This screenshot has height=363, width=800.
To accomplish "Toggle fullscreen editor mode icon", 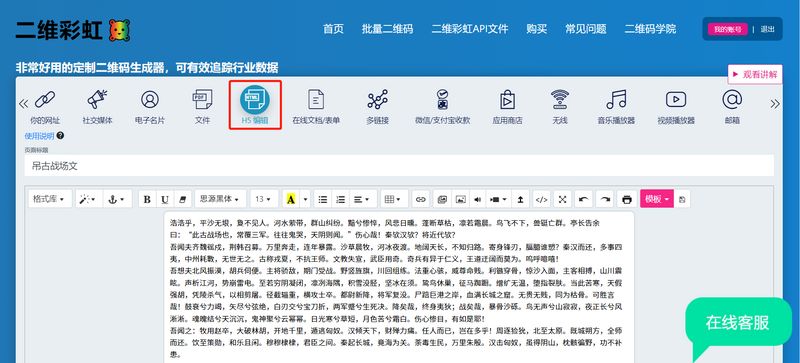I will (x=563, y=199).
